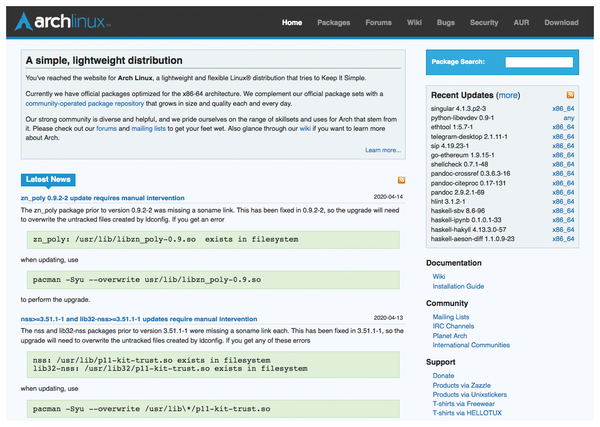The width and height of the screenshot is (600, 427).
Task: Click the 2020-04-13 news date
Action: click(x=388, y=318)
